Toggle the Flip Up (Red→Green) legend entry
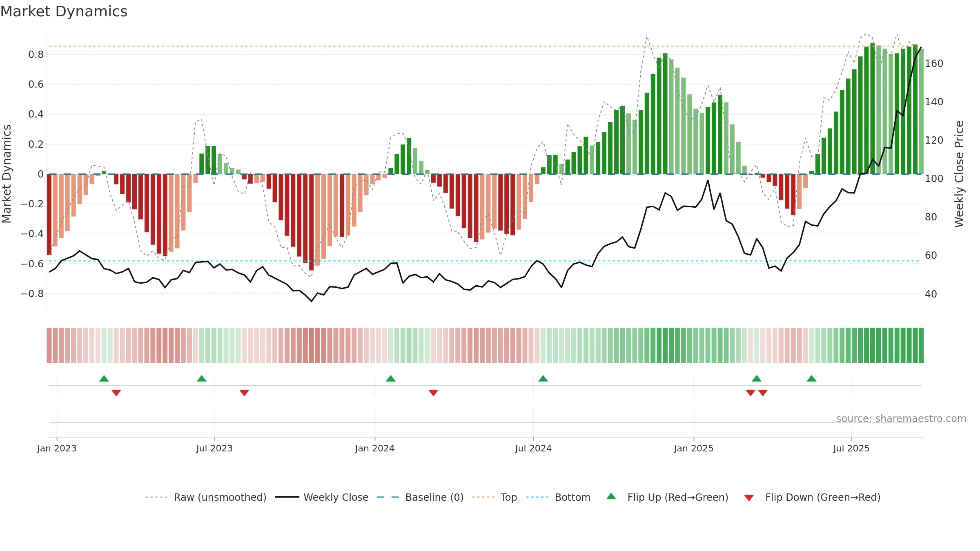 (x=667, y=497)
